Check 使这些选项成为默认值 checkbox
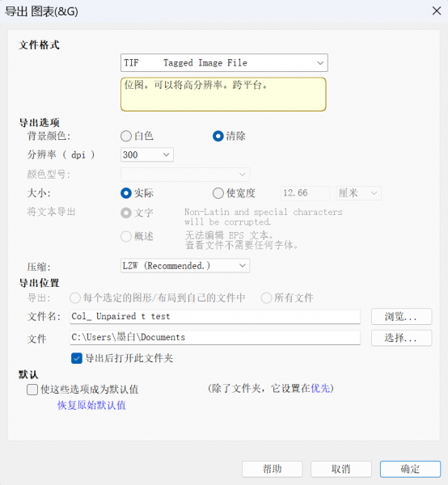 pyautogui.click(x=32, y=390)
